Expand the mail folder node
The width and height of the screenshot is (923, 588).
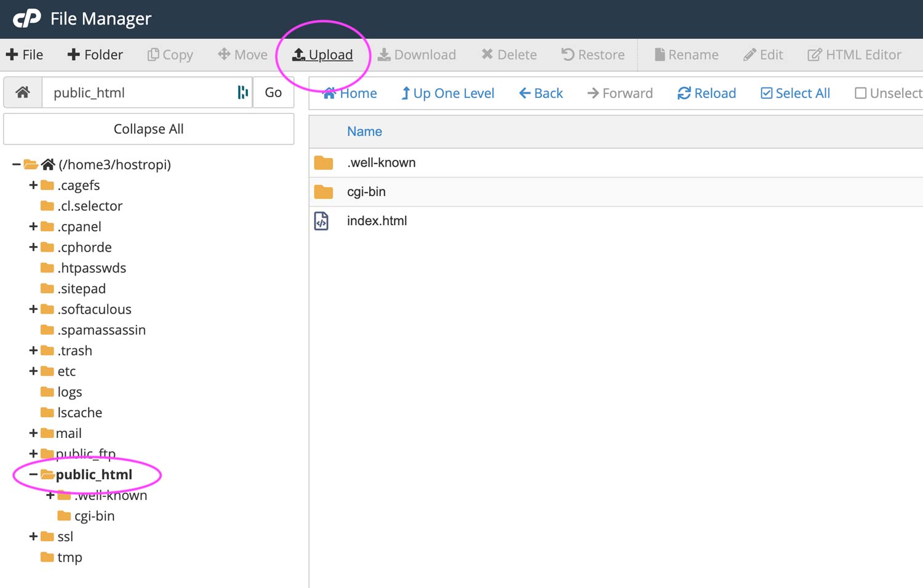(x=33, y=433)
